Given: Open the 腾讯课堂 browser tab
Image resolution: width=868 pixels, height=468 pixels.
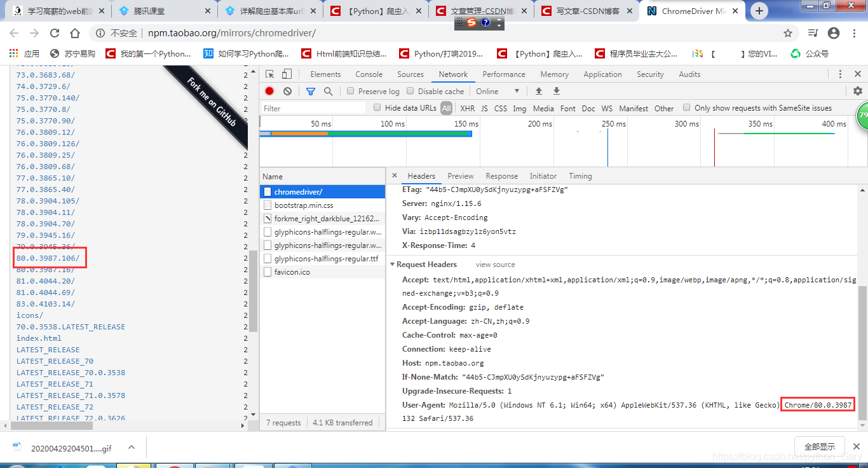Looking at the screenshot, I should (165, 11).
